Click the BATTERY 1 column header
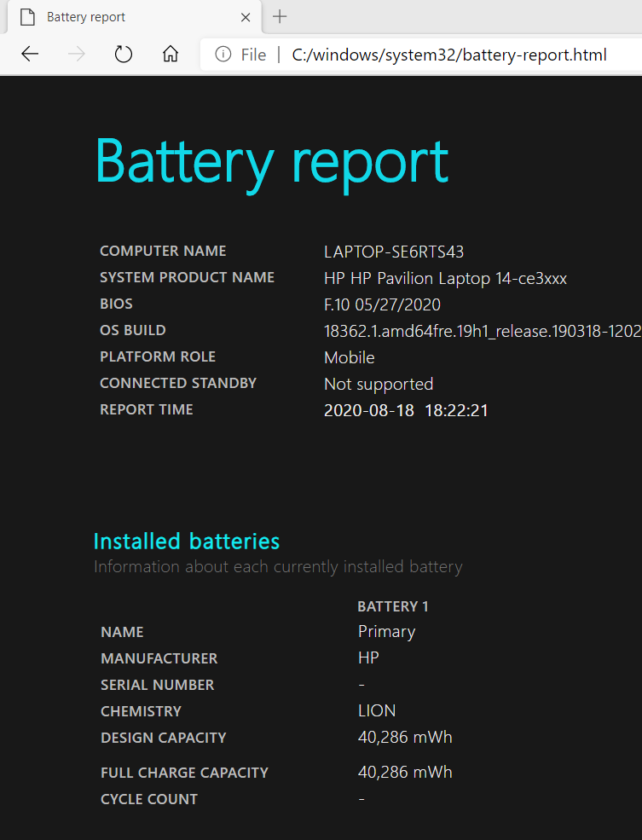Screen dimensions: 642x840 [392, 606]
